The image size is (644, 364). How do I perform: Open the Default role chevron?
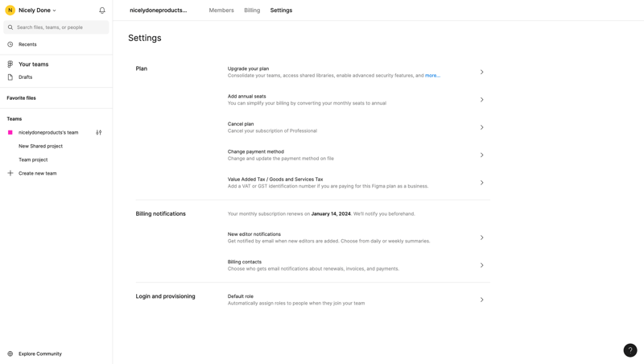[x=481, y=300]
